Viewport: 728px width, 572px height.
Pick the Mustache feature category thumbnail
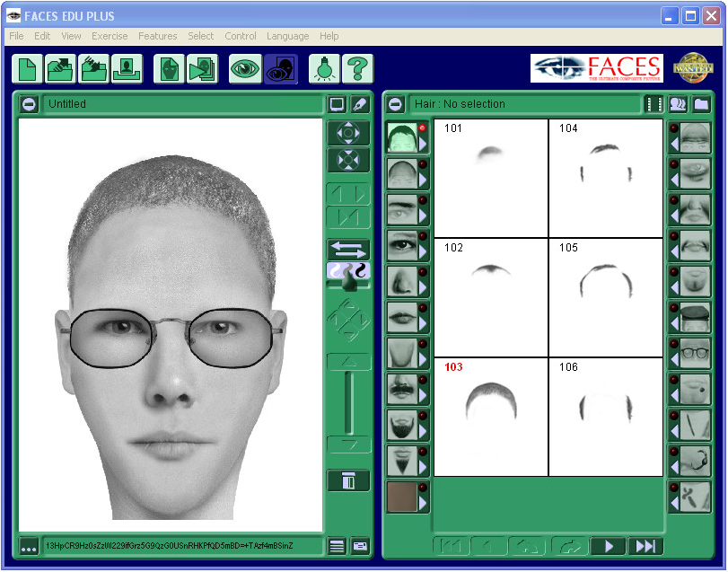click(402, 388)
